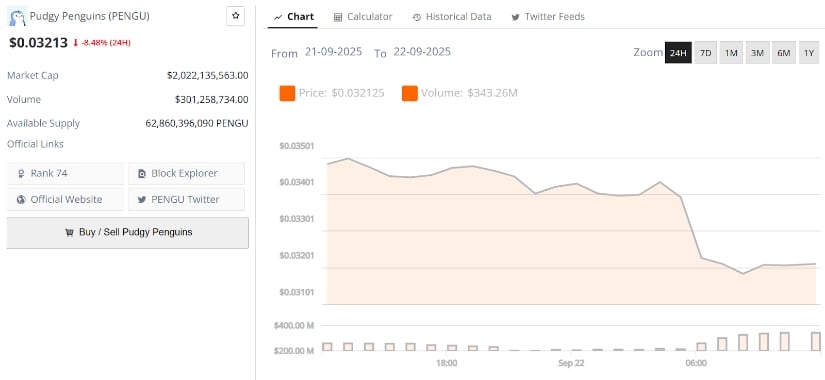Open the Twitter Feeds tab
Screen dimensions: 825x380
click(x=548, y=17)
